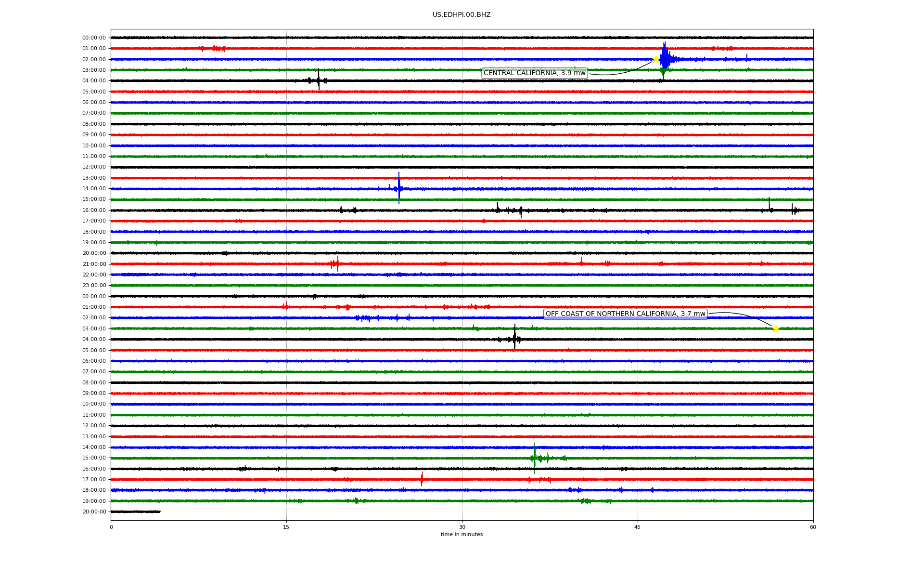Click the red spike on lower 17:00:00 trace
This screenshot has height=578, width=924.
pyautogui.click(x=422, y=479)
